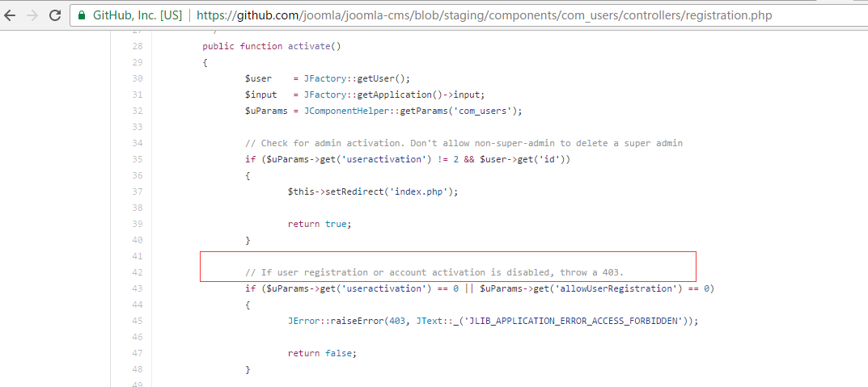The height and width of the screenshot is (387, 868).
Task: Select line number 39
Action: [138, 223]
